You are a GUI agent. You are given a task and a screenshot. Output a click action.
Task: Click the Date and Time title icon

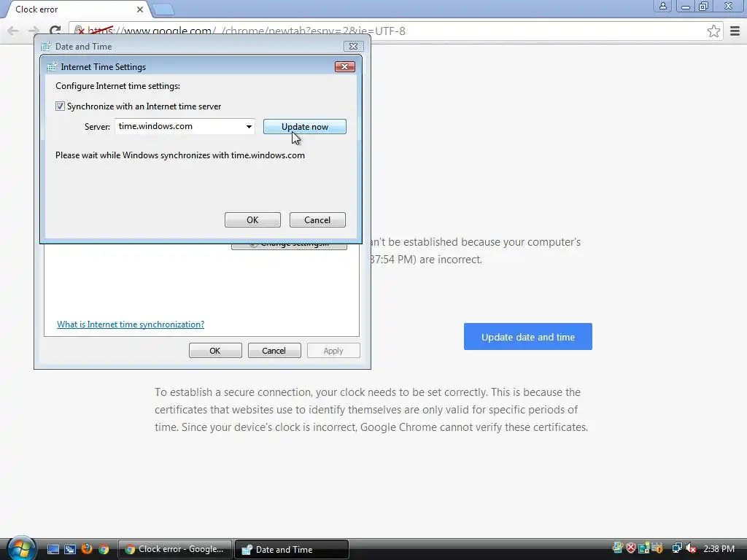(x=46, y=46)
